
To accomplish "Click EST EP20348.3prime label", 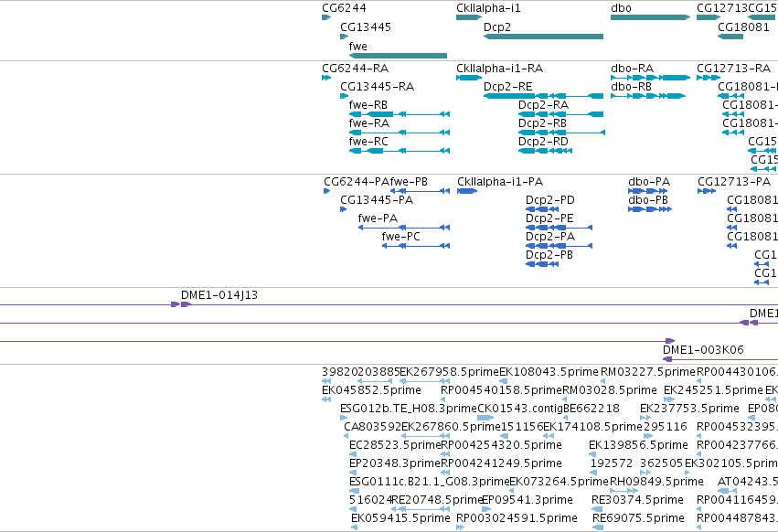I will coord(395,464).
